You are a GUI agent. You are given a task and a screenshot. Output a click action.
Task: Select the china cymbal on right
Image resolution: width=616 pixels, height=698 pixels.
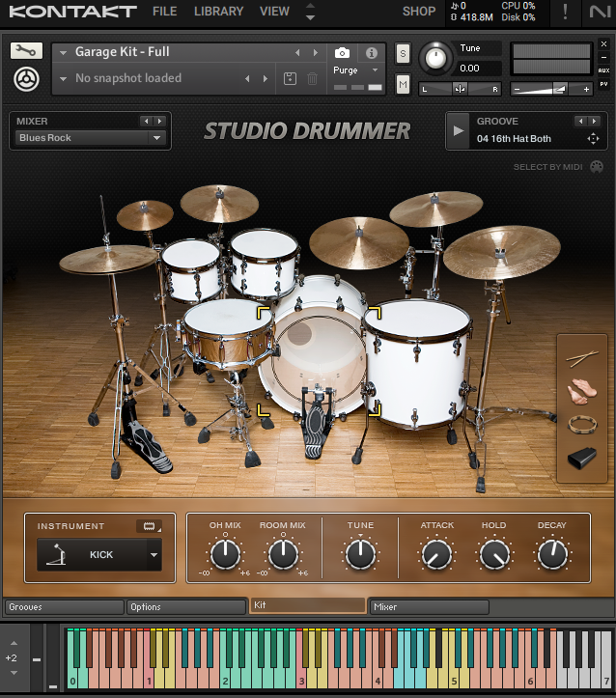pos(502,252)
